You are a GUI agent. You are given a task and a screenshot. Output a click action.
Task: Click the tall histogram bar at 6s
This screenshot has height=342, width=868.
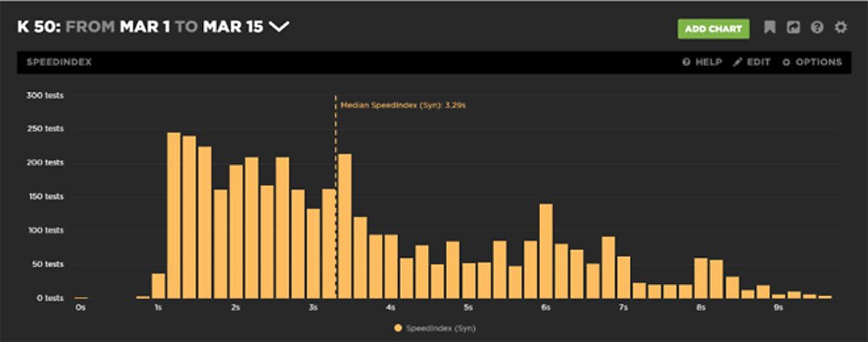coord(546,251)
